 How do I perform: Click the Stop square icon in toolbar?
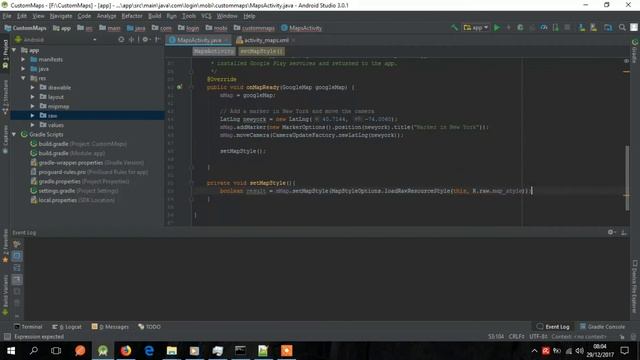point(567,28)
